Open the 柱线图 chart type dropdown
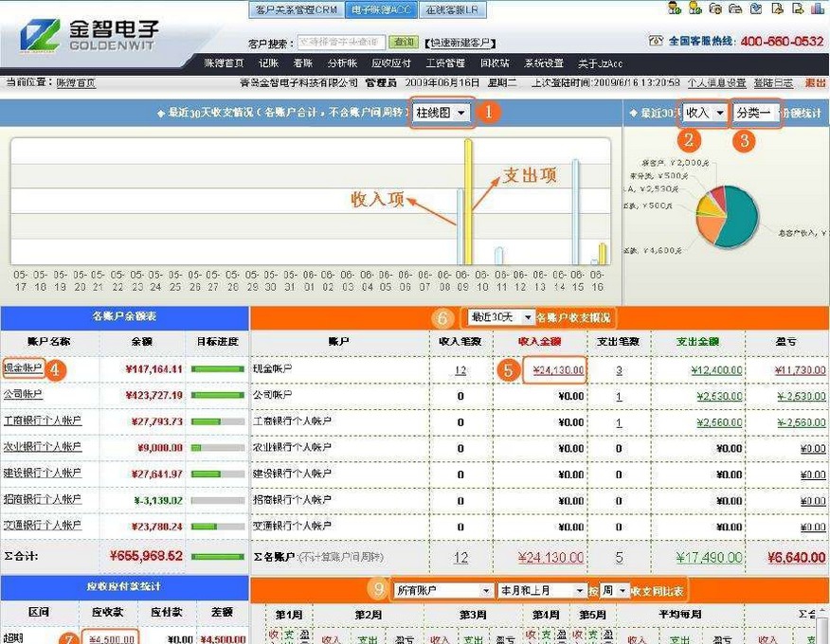This screenshot has height=644, width=830. (442, 111)
